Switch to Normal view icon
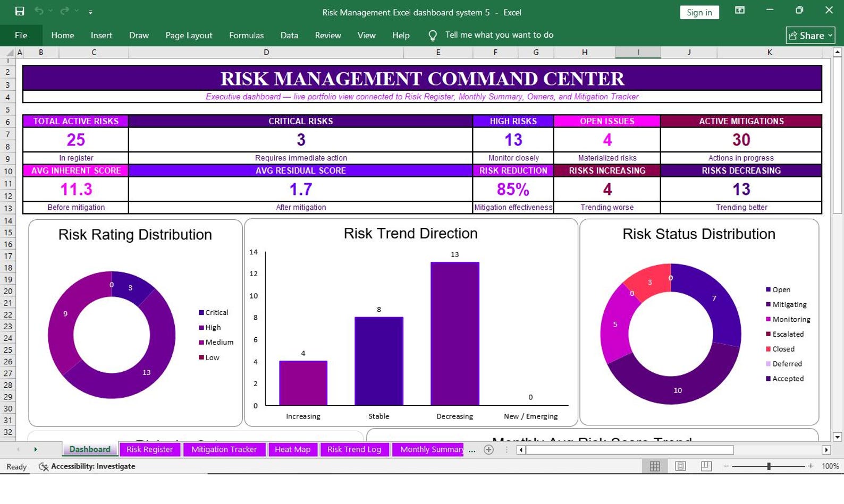 click(655, 466)
